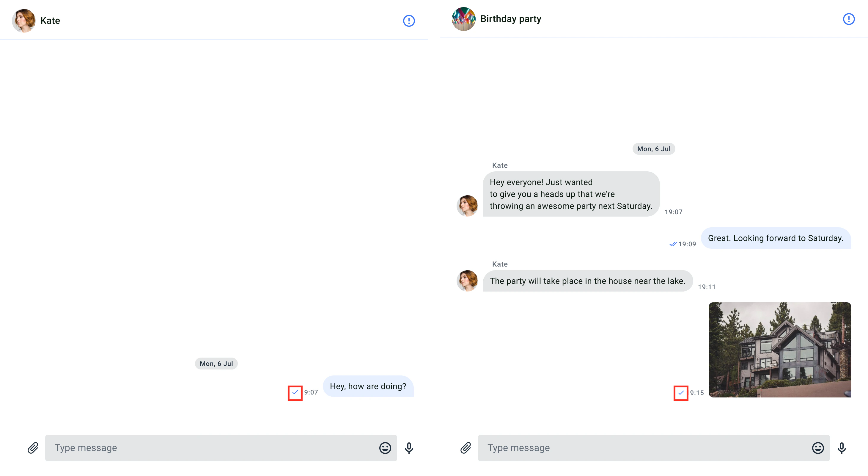Click the Birthday party group avatar
Screen dimensions: 868x476
[x=464, y=19]
